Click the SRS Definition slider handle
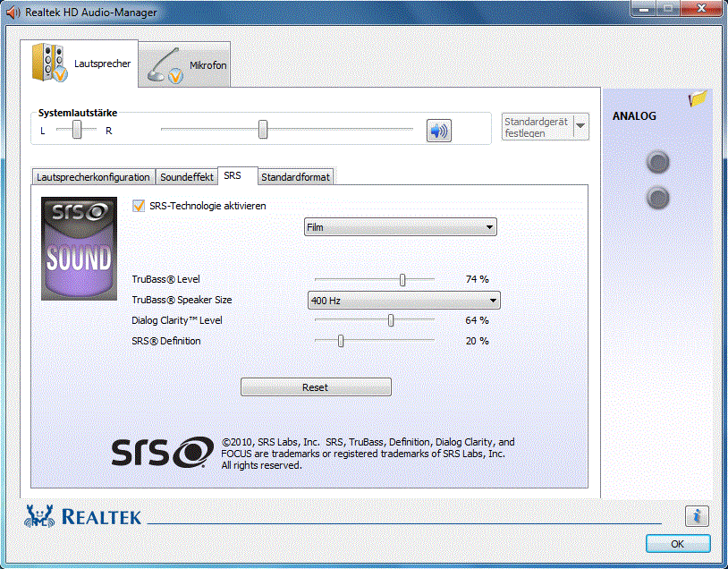This screenshot has height=569, width=728. 341,341
